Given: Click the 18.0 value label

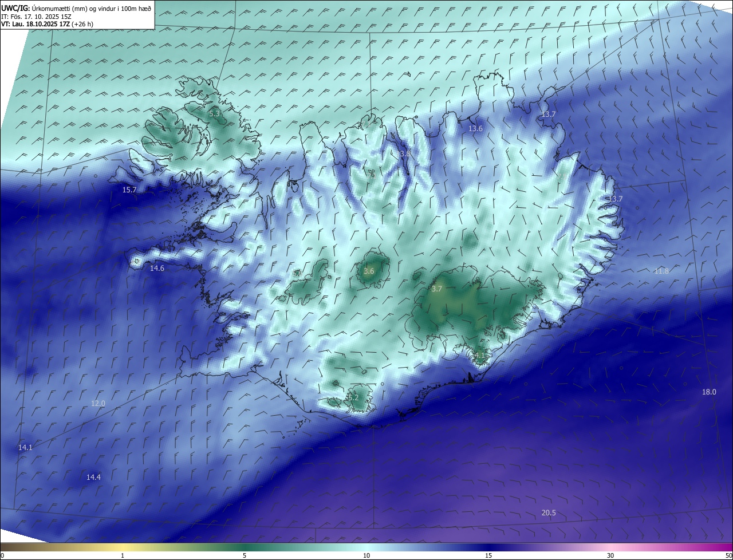Looking at the screenshot, I should pos(709,392).
